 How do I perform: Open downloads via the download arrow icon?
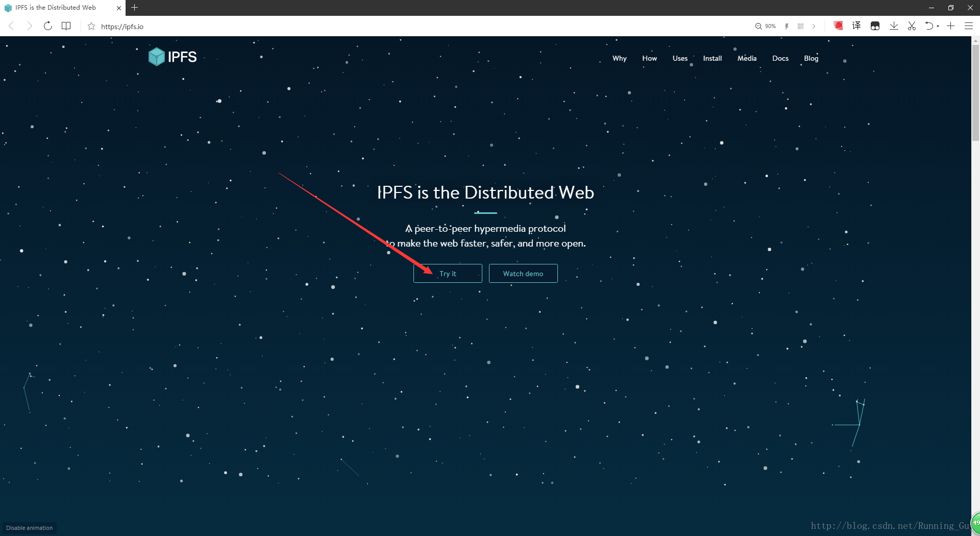pos(894,26)
